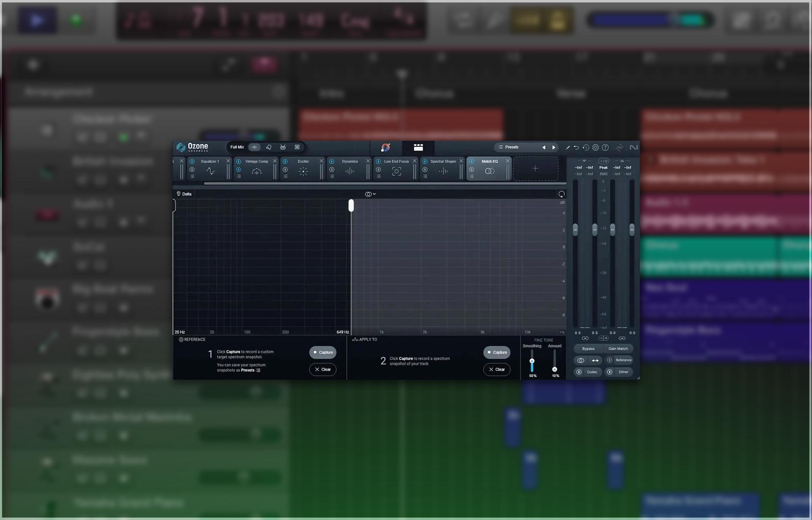Solo the Spectral Shaper module

point(425,170)
